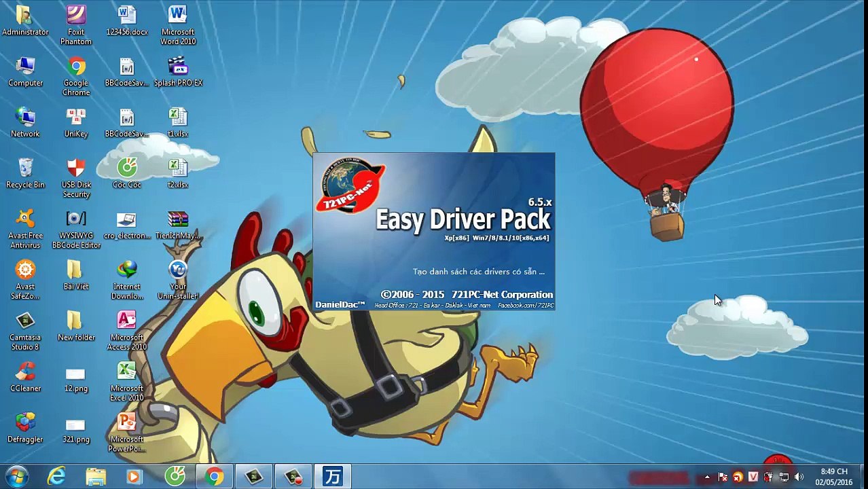Launch the Internet Download Manager shortcut
The height and width of the screenshot is (489, 868).
click(127, 280)
